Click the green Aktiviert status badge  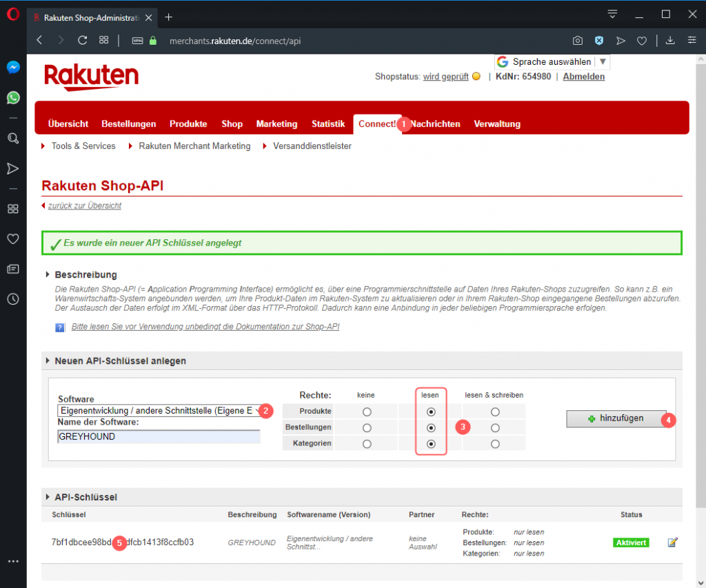point(631,543)
